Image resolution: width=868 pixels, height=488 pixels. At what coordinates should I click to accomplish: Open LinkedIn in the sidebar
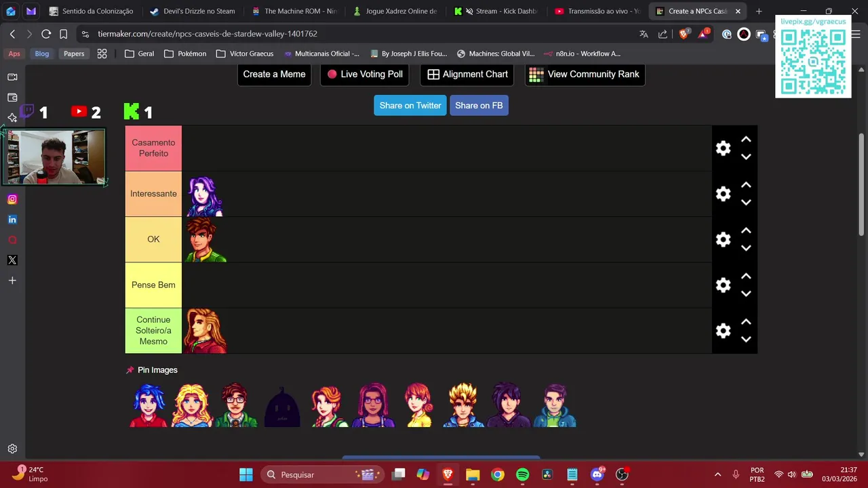[x=12, y=220]
